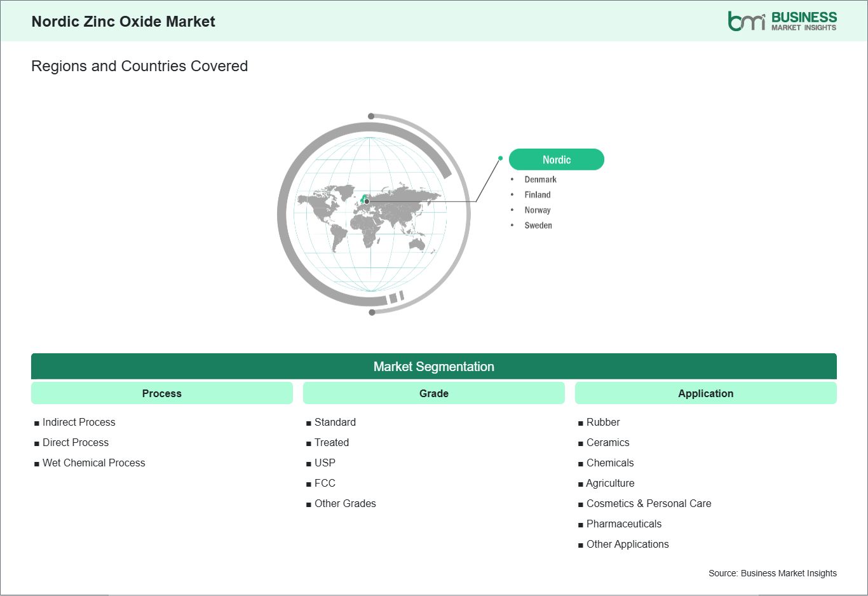Click the Market Segmentation header bar
Viewport: 868px width, 596px height.
pos(434,367)
